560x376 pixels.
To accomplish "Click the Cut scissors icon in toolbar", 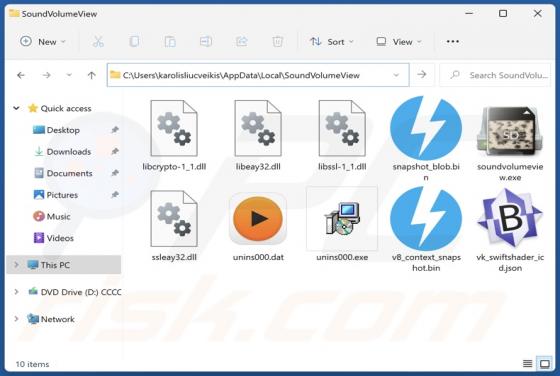I will tap(98, 42).
